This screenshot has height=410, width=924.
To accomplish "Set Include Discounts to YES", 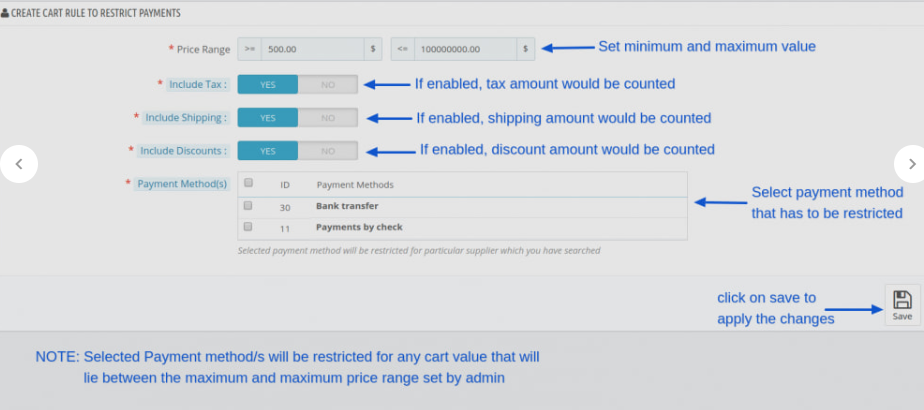I will tap(267, 151).
